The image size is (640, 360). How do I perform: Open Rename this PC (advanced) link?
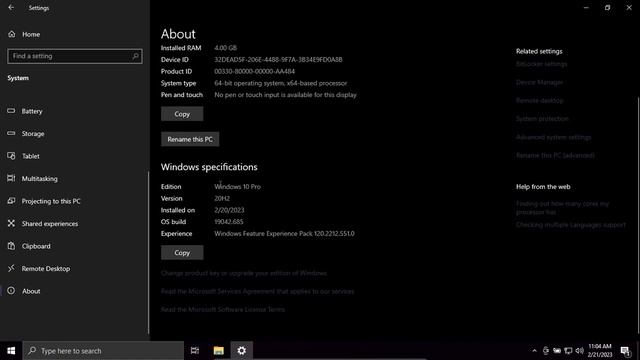click(x=555, y=155)
